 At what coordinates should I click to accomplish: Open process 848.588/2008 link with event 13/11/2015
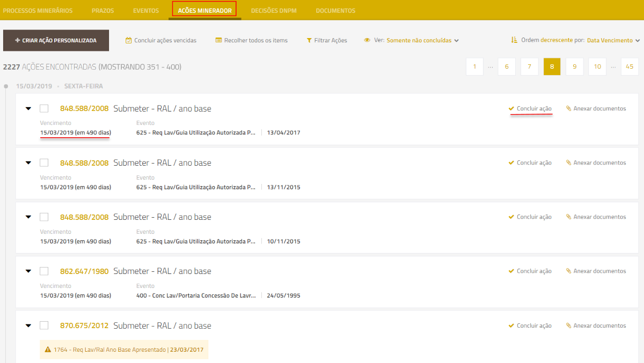[84, 162]
